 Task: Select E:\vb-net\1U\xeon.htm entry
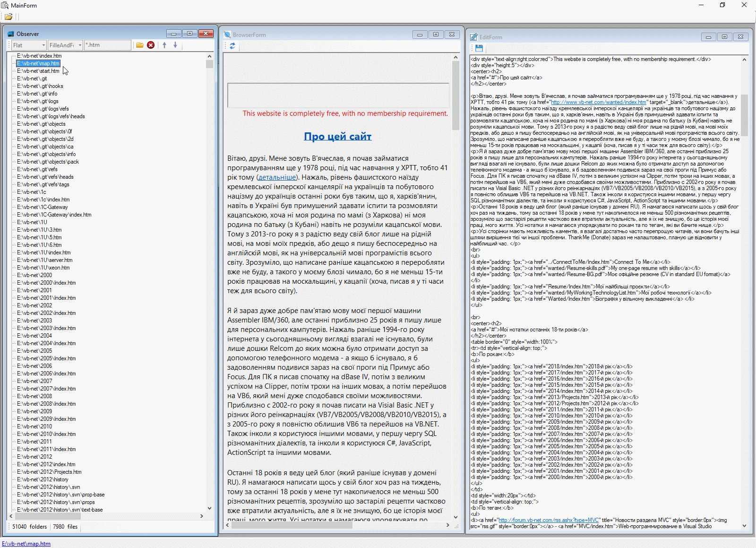coord(43,268)
